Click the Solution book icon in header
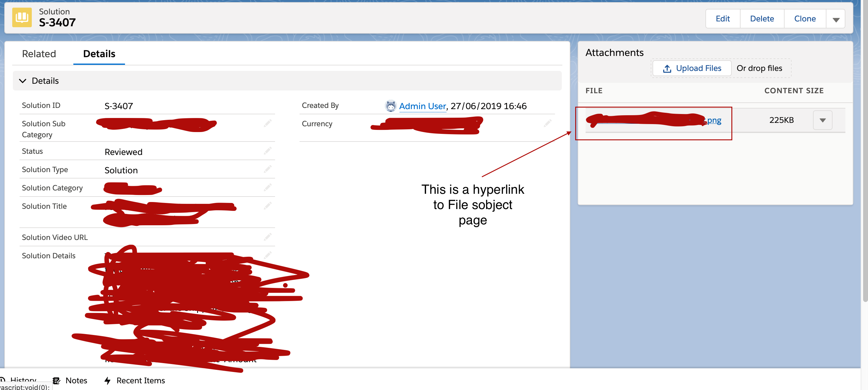 (22, 17)
